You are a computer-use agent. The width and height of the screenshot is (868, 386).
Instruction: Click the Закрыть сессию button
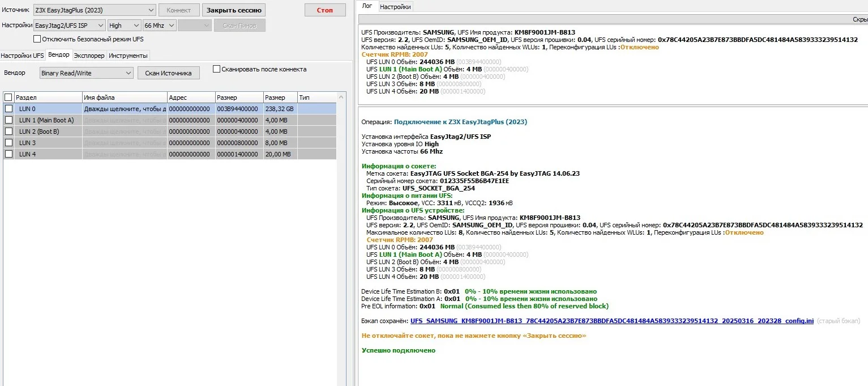pyautogui.click(x=233, y=10)
